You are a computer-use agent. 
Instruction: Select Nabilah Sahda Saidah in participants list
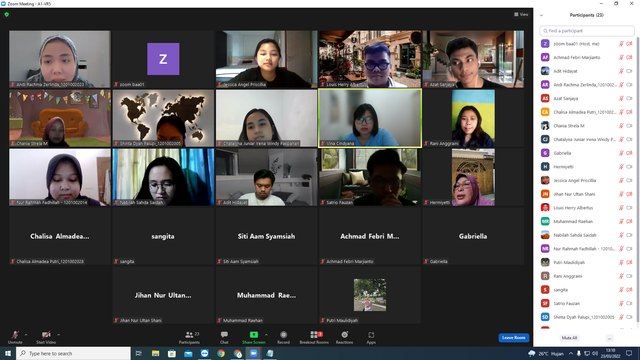[x=587, y=235]
